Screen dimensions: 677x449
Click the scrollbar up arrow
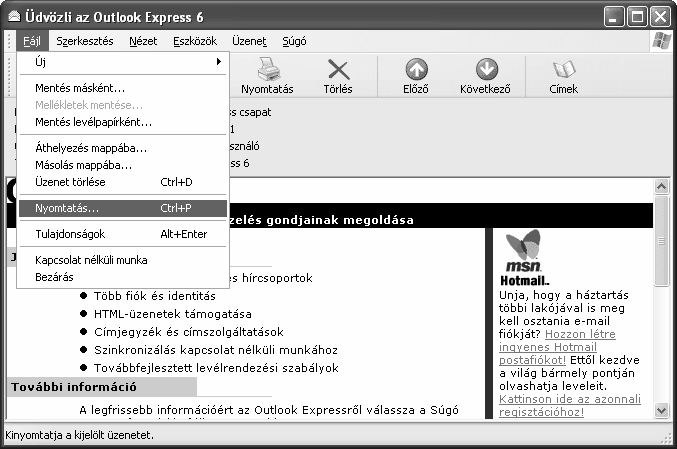(661, 187)
